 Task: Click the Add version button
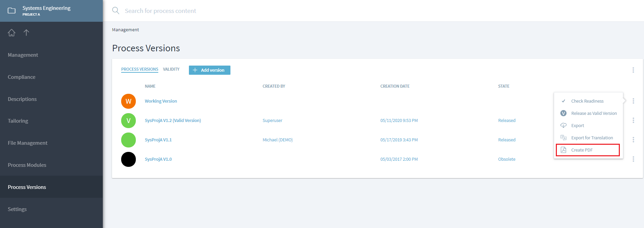209,70
